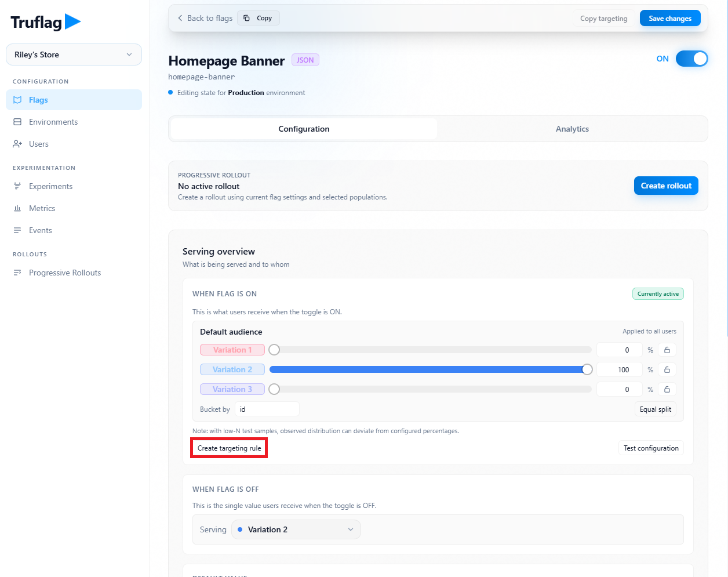Viewport: 728px width, 577px height.
Task: Turn off the Homepage Banner flag toggle
Action: (x=691, y=59)
